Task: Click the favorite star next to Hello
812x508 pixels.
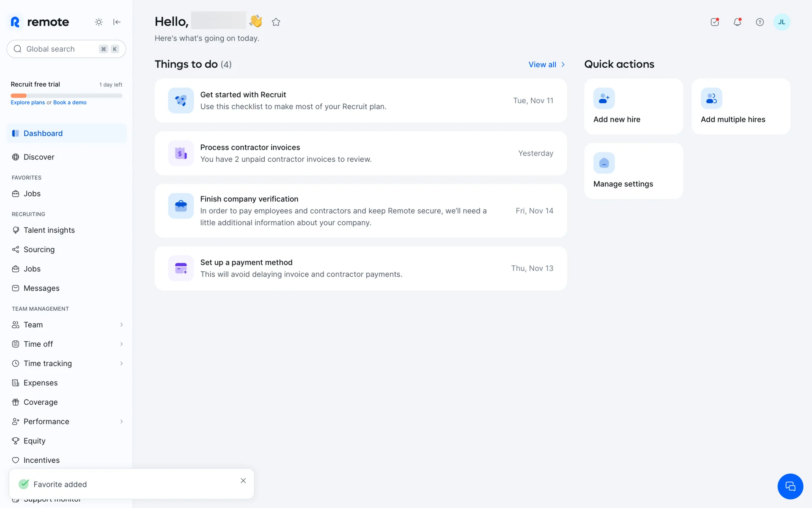Action: pos(276,22)
